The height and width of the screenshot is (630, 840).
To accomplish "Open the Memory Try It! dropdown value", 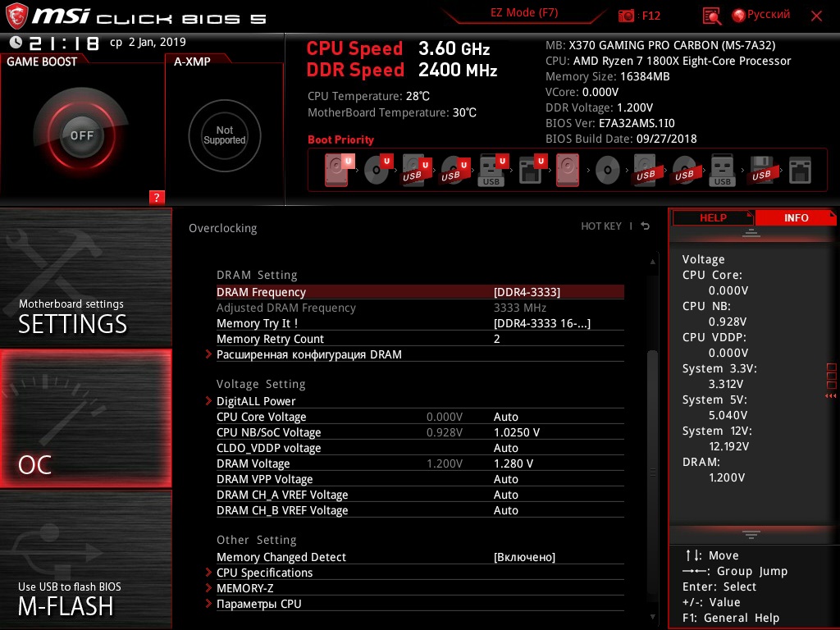I will coord(541,323).
